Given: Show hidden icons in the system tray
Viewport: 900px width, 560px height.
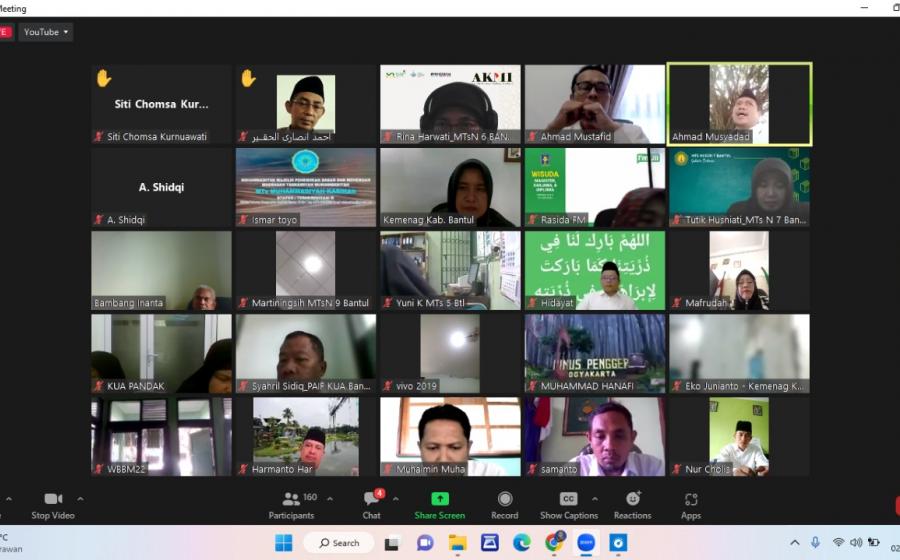Looking at the screenshot, I should (x=795, y=542).
